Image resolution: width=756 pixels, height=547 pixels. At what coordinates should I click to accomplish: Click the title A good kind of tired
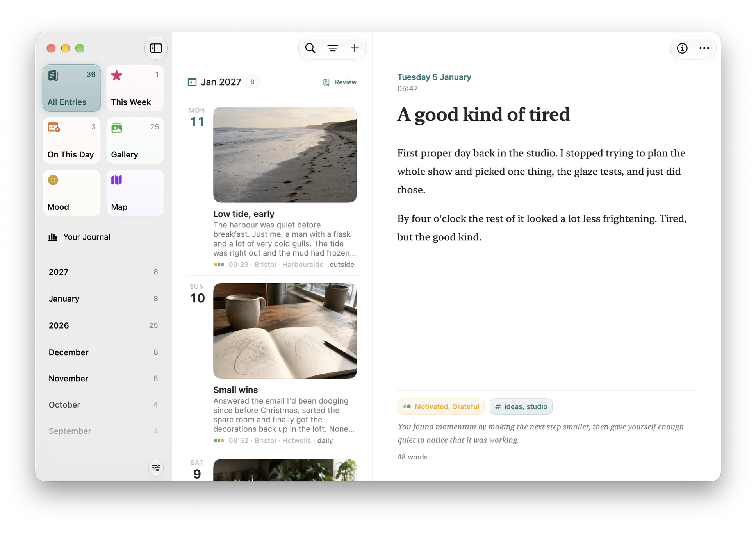point(483,114)
